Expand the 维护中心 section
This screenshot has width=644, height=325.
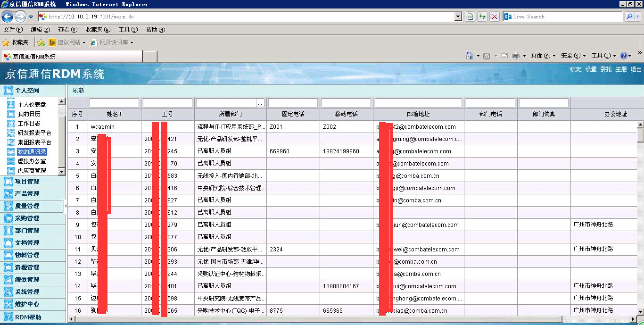coord(33,304)
